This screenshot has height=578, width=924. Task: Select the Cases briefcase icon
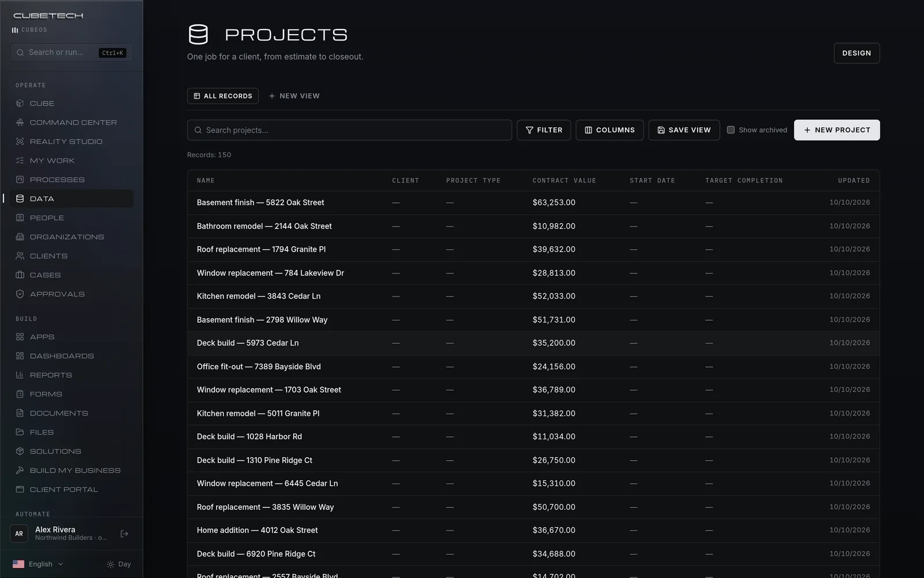(x=20, y=275)
